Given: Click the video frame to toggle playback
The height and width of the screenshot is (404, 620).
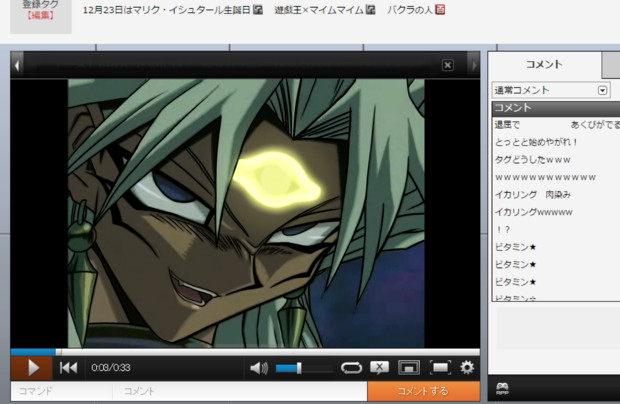Looking at the screenshot, I should click(246, 213).
